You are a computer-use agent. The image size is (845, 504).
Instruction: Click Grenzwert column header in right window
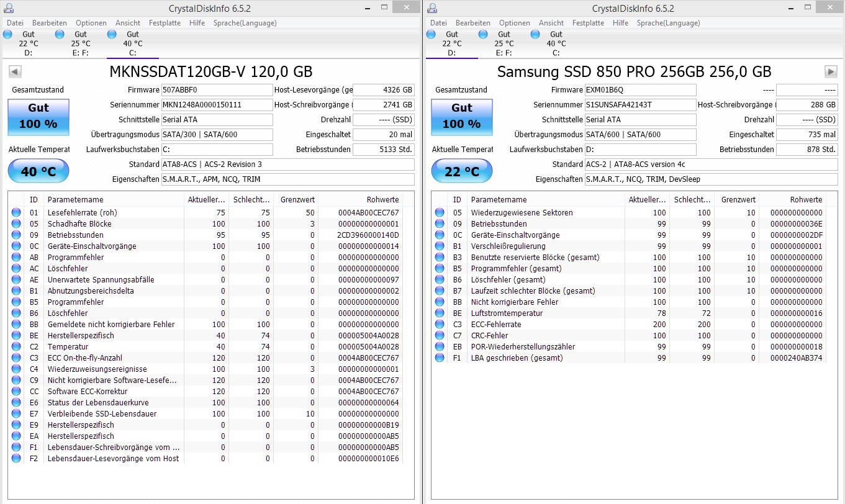click(x=736, y=200)
